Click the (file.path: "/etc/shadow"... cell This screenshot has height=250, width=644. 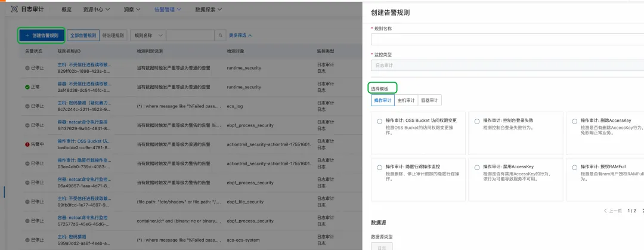[179, 202]
